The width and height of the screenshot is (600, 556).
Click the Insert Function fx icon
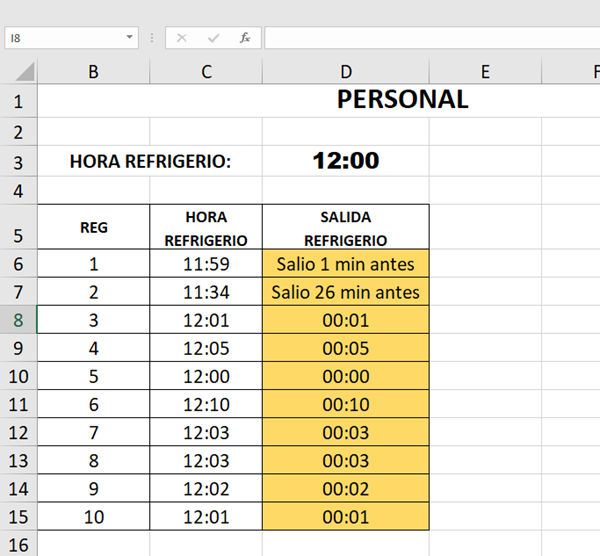coord(244,38)
